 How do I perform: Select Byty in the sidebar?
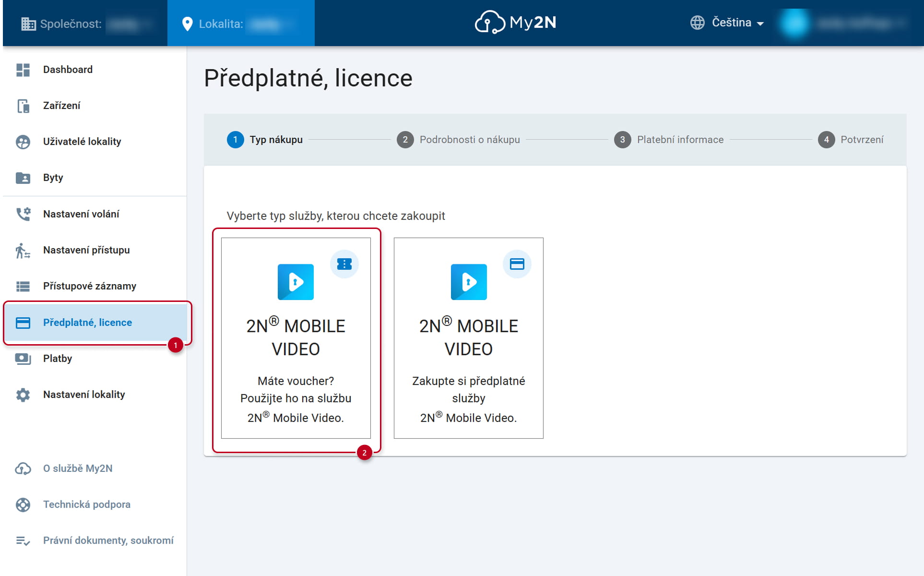[95, 178]
